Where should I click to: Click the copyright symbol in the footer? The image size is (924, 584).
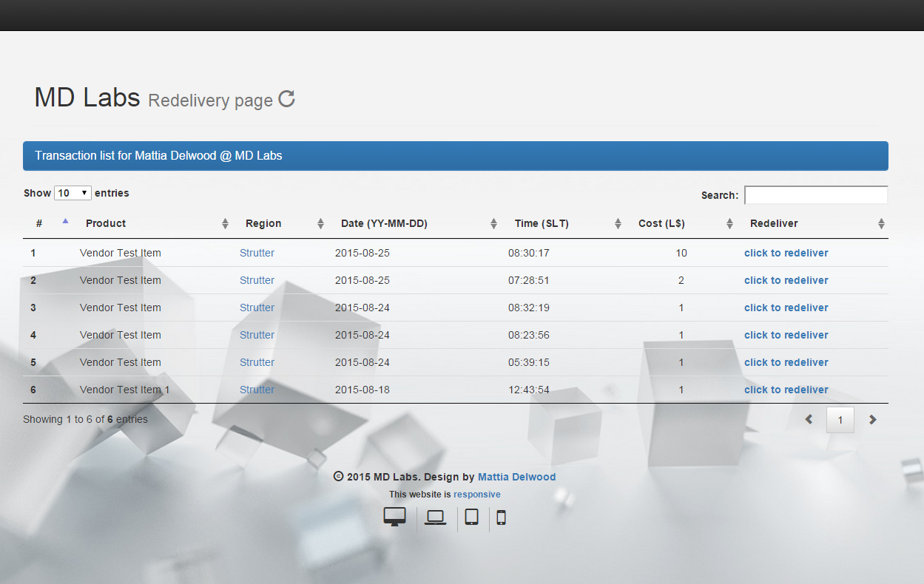click(x=339, y=477)
